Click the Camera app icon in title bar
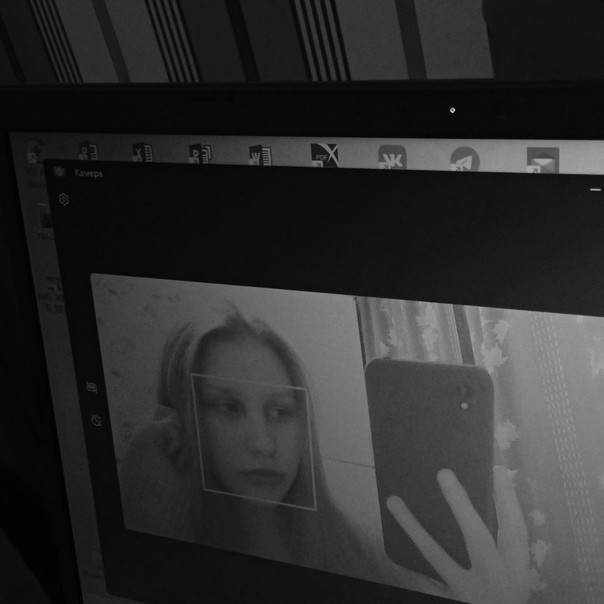 click(x=59, y=171)
